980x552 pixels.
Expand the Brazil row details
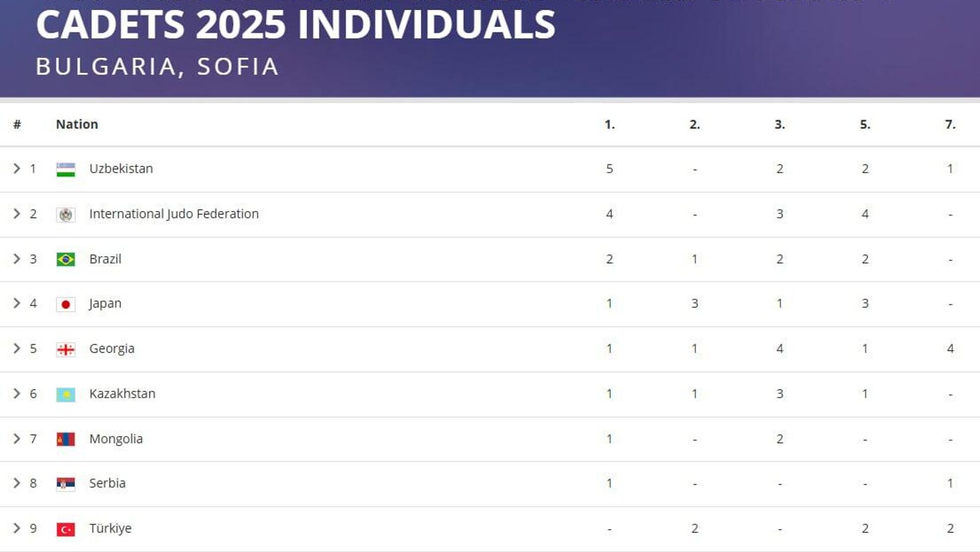point(17,259)
